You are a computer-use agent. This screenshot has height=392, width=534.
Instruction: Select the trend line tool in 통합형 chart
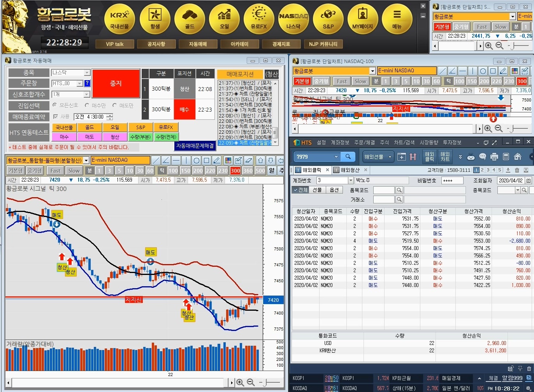tap(156, 160)
